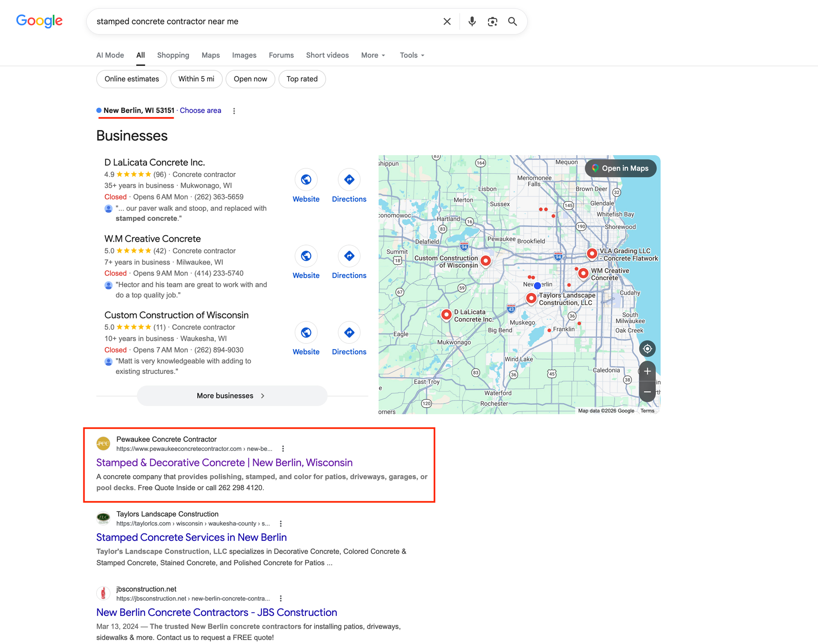Viewport: 818px width, 644px height.
Task: Click the New Berlin blue location dot on map
Action: [x=537, y=286]
